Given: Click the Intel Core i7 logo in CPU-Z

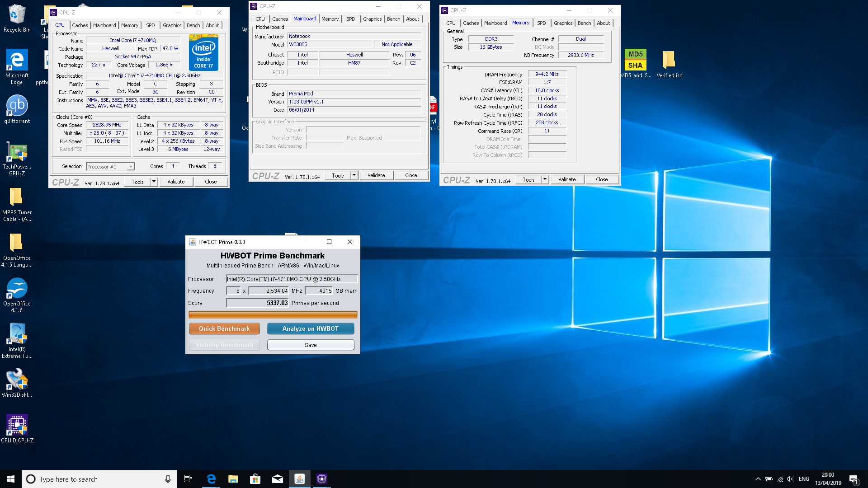Looking at the screenshot, I should pos(203,52).
